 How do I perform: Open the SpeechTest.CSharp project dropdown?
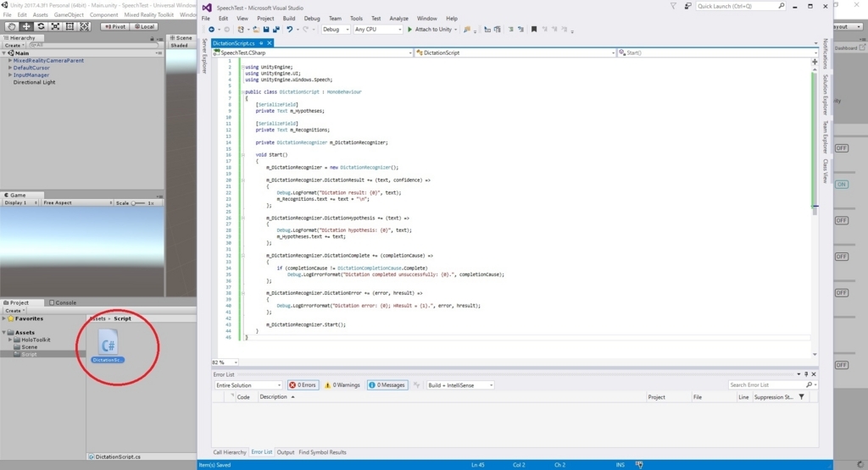pos(313,53)
